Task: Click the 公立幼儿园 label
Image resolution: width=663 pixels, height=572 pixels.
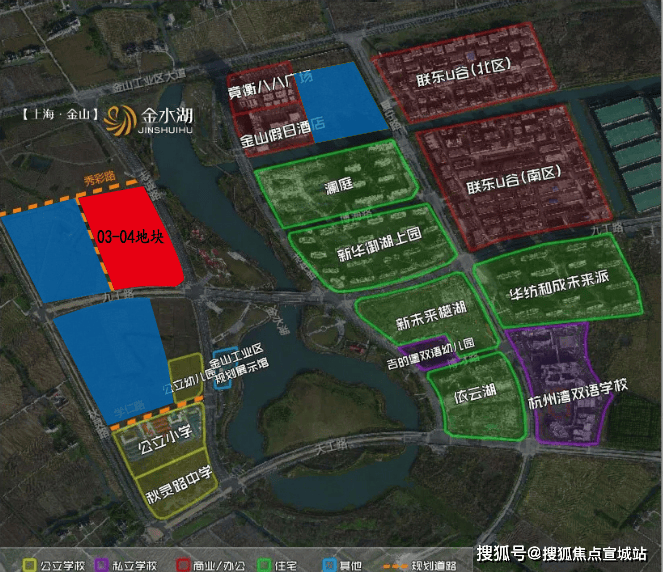Action: click(189, 380)
